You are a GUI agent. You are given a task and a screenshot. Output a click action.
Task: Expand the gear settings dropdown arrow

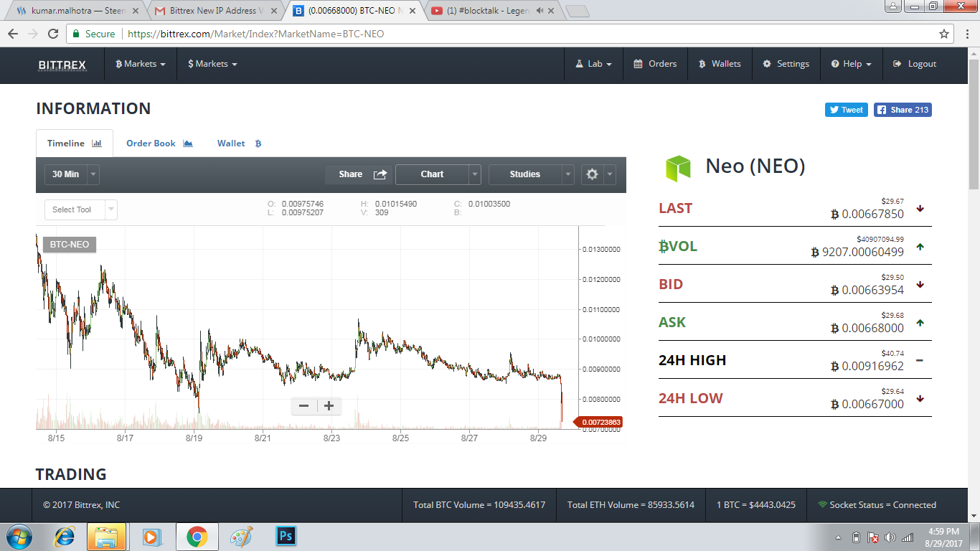point(610,174)
